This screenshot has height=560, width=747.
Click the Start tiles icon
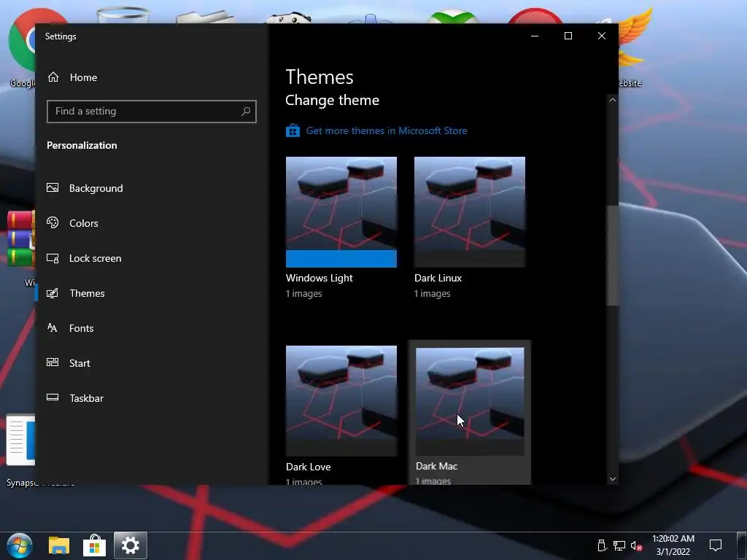[x=53, y=362]
